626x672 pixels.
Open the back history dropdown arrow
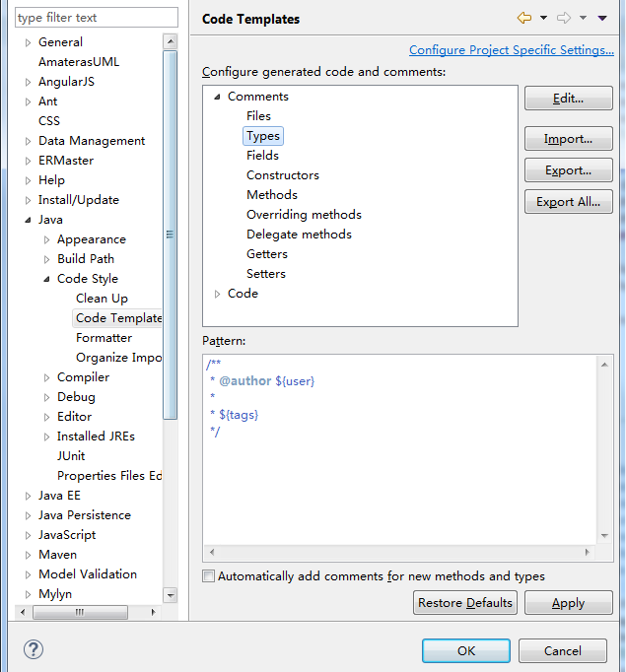[543, 18]
